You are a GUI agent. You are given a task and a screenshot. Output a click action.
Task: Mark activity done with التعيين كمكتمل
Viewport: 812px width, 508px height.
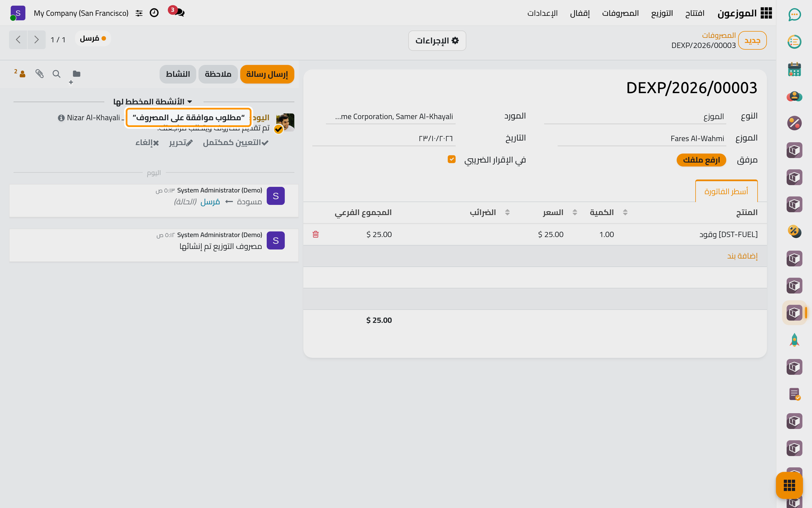click(x=236, y=143)
